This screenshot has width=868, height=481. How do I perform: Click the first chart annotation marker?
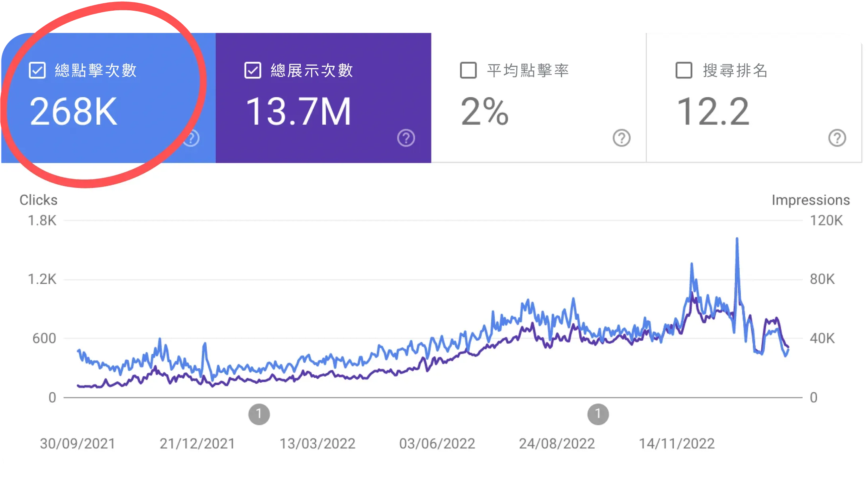click(259, 414)
